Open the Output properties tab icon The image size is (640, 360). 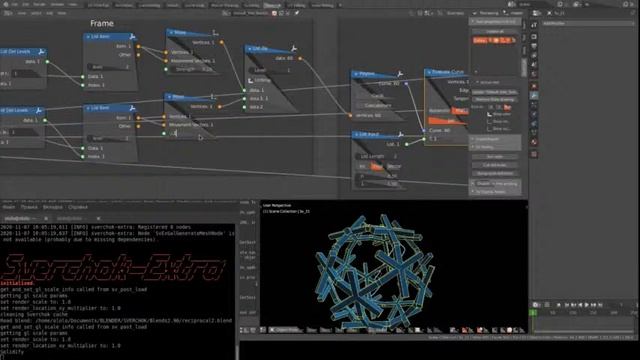point(534,47)
